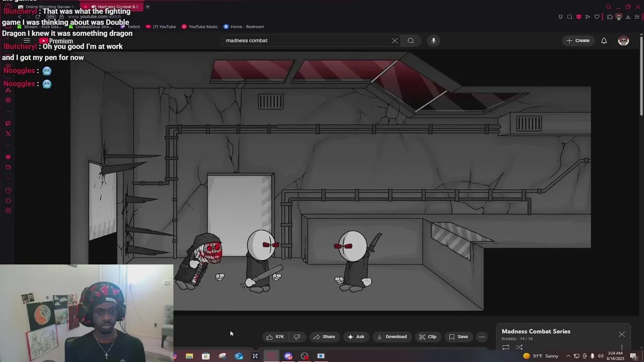
Task: Open File Explorer from taskbar
Action: pos(189,356)
